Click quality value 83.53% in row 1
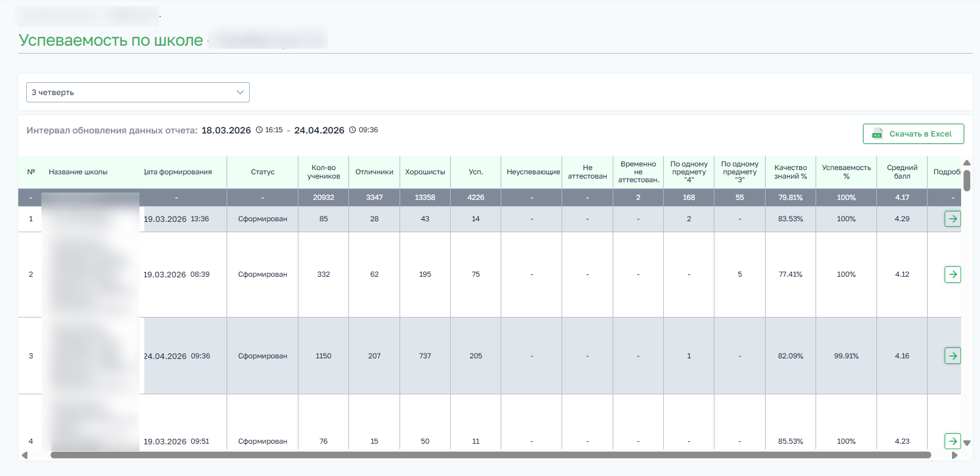Viewport: 980px width, 476px height. click(x=791, y=219)
